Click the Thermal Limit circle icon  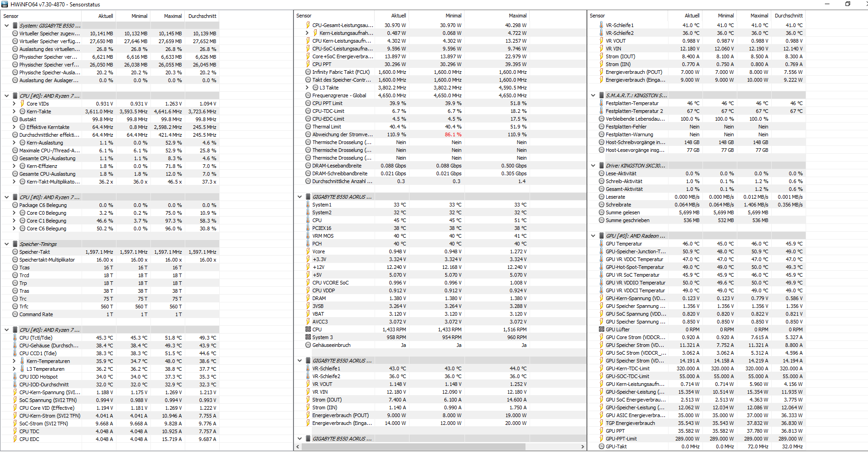(x=308, y=127)
